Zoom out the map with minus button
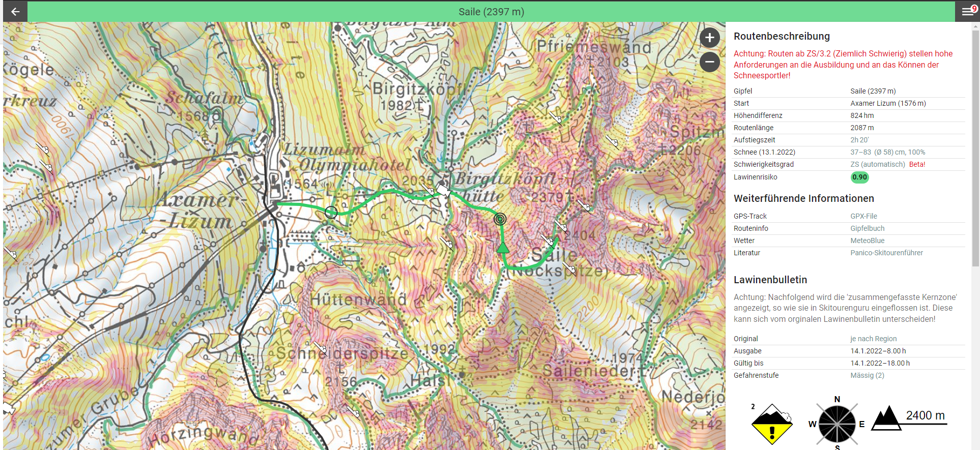 point(709,62)
